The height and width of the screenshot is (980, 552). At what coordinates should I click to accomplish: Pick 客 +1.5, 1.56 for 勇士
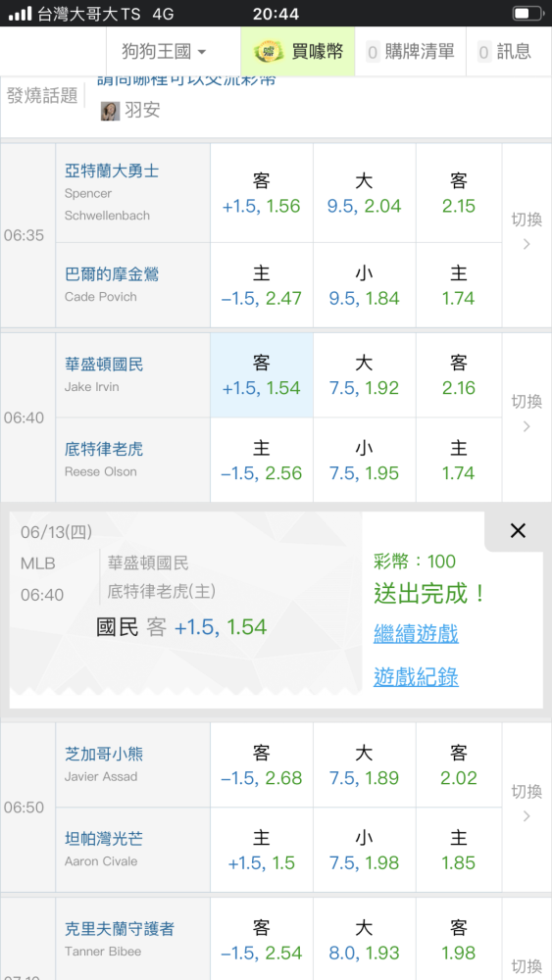coord(262,193)
